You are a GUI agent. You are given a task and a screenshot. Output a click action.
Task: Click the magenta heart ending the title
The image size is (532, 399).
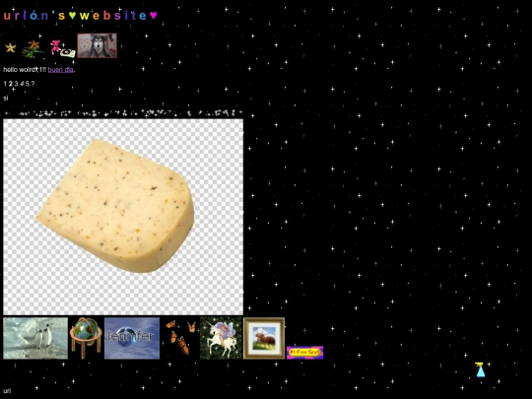point(154,16)
